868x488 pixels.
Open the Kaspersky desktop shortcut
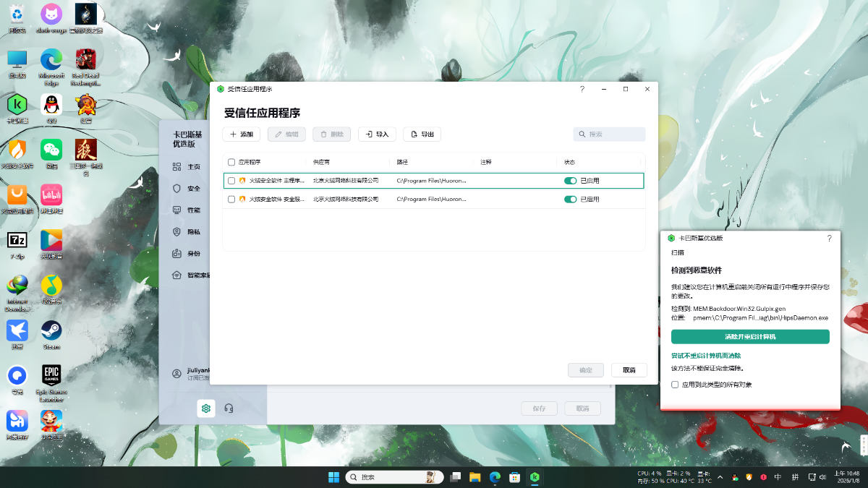click(17, 108)
